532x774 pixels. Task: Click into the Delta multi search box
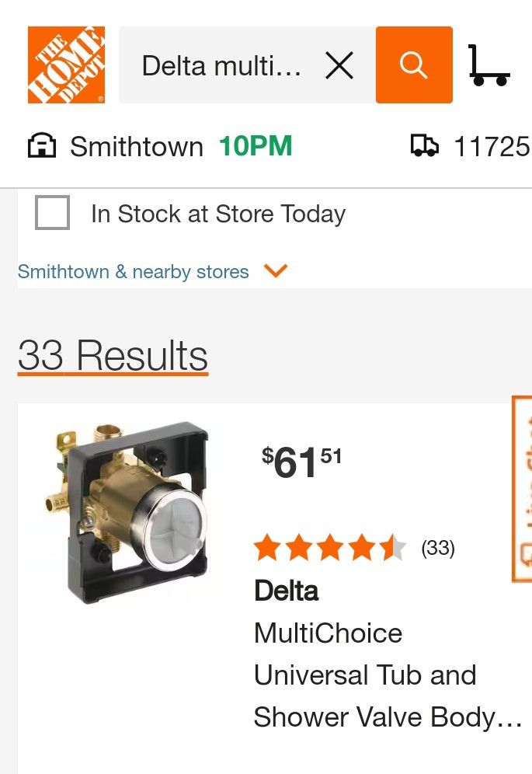[221, 66]
